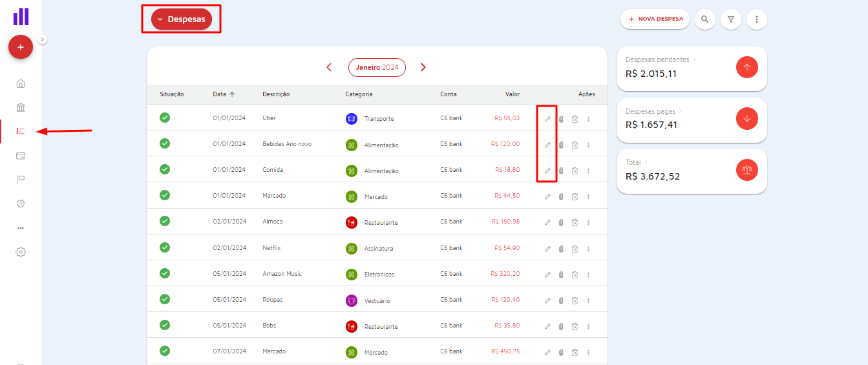Expand the sidebar with the chevron
This screenshot has width=868, height=365.
[x=43, y=39]
